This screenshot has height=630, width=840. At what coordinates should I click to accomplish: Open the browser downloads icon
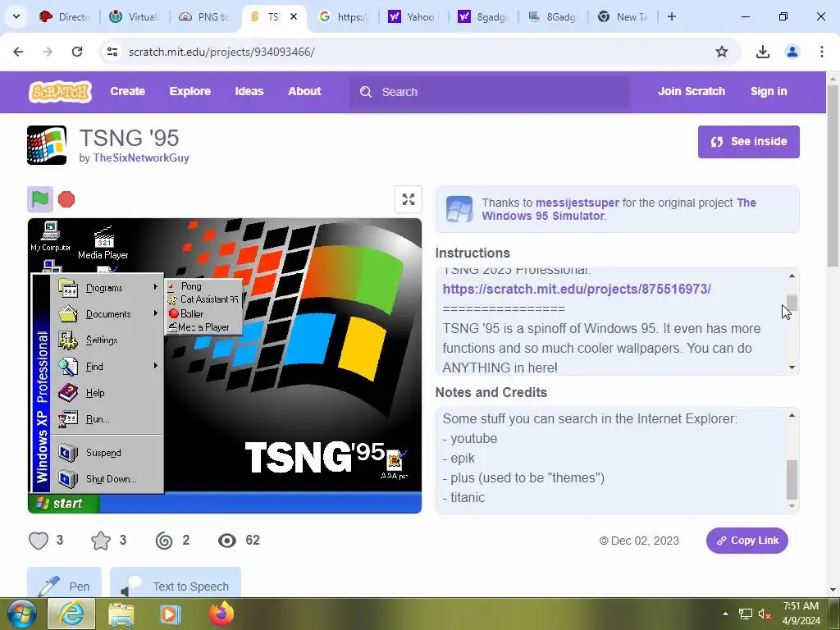(762, 52)
